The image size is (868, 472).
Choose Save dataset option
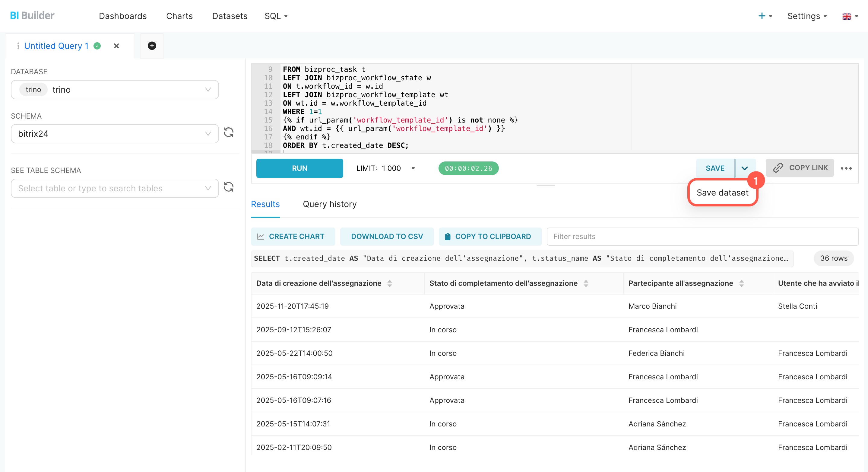click(722, 193)
